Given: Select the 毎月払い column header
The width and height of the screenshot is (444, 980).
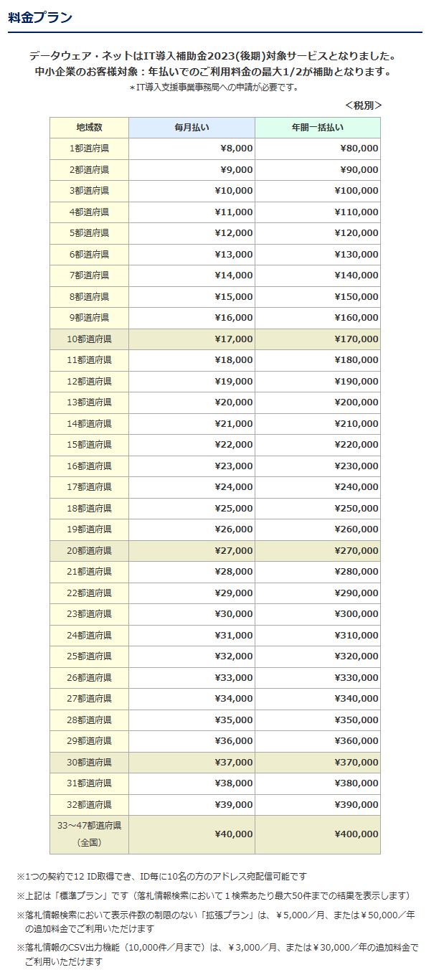Looking at the screenshot, I should click(192, 128).
